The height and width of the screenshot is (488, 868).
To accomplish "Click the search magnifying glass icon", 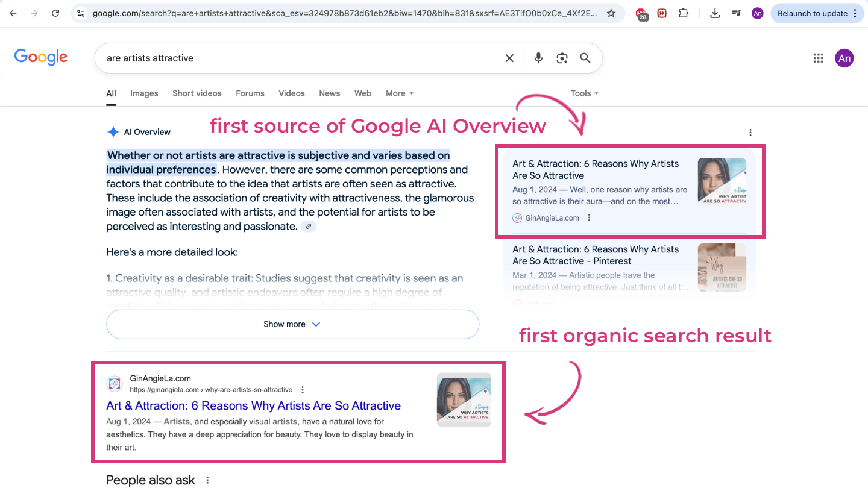I will (584, 58).
